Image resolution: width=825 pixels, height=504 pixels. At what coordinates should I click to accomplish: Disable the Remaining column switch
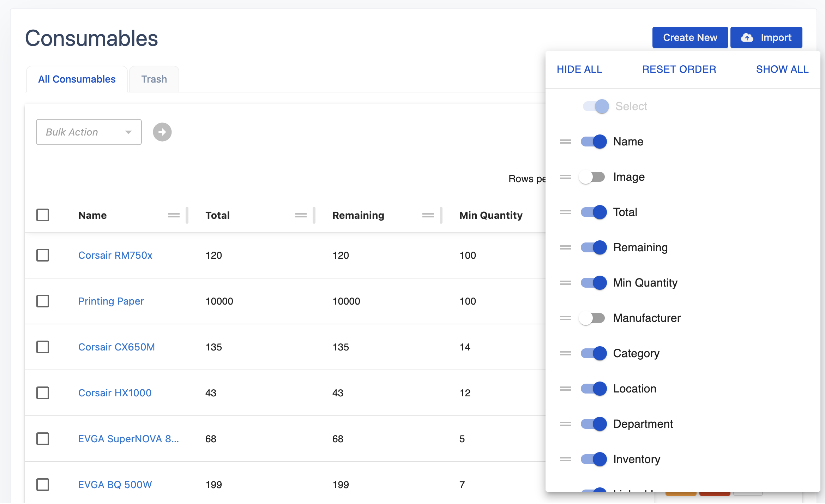pos(594,247)
